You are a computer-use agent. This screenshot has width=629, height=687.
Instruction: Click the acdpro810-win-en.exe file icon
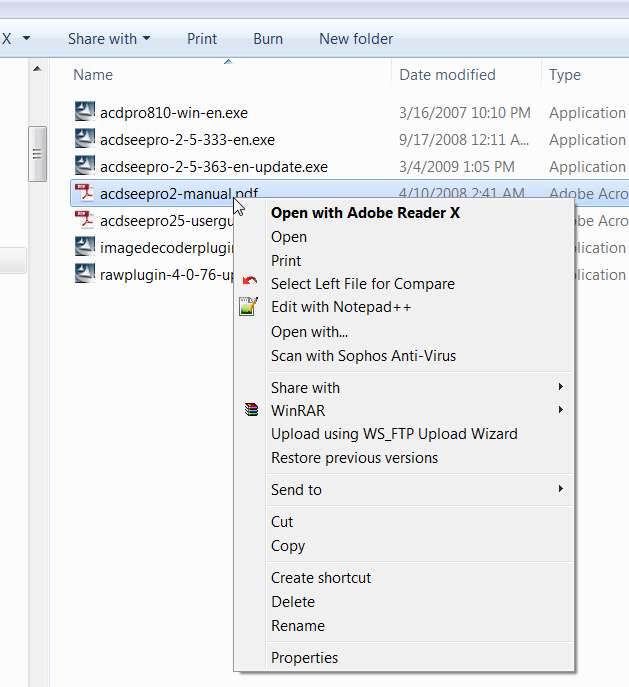pyautogui.click(x=85, y=111)
